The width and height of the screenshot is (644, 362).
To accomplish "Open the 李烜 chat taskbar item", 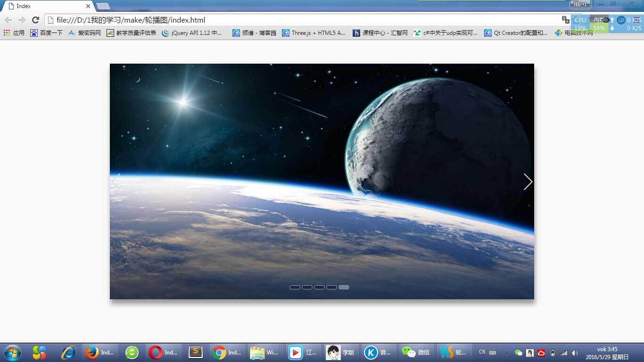I will [x=341, y=353].
